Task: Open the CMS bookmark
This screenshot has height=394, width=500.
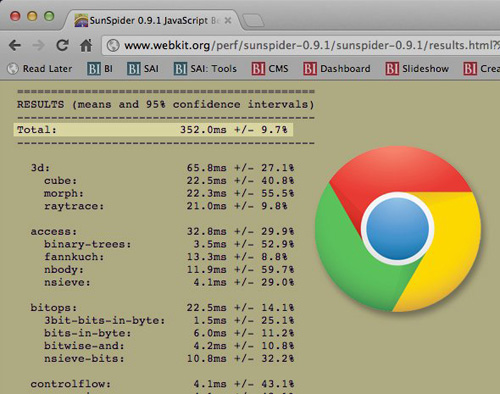Action: tap(270, 69)
